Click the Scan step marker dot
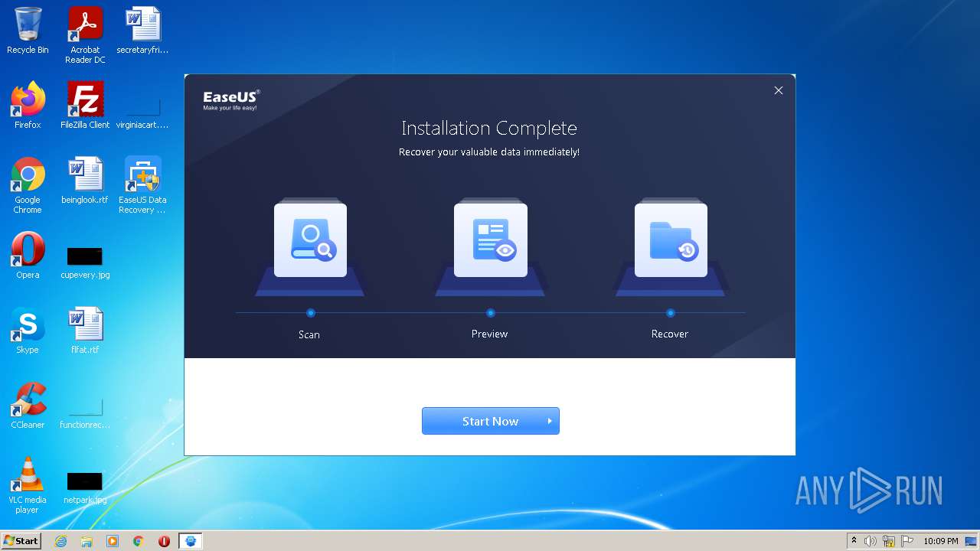 pyautogui.click(x=310, y=313)
